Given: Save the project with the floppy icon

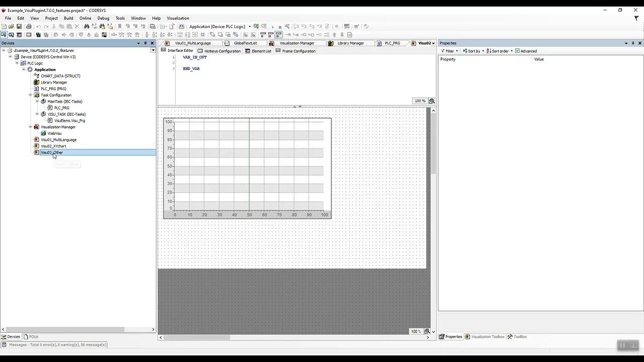Looking at the screenshot, I should point(19,26).
